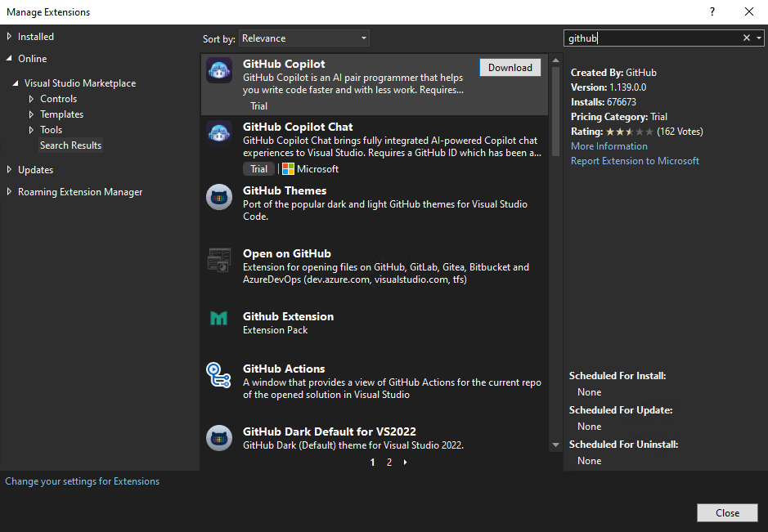Viewport: 768px width, 532px height.
Task: Open the help question mark button
Action: point(712,11)
